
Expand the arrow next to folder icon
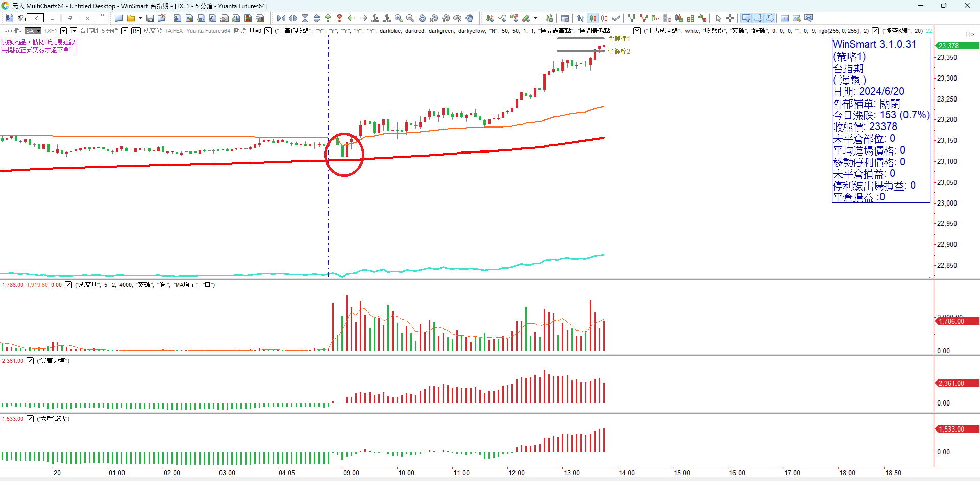(140, 18)
